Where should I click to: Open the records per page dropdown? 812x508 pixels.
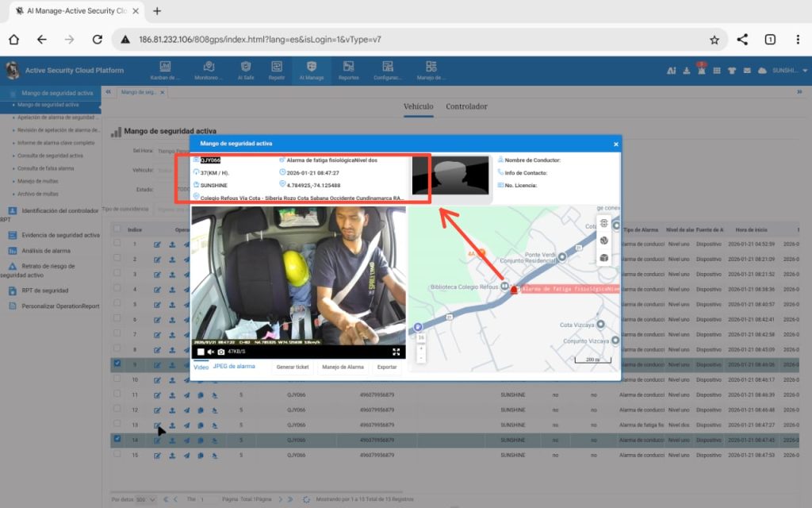pyautogui.click(x=146, y=499)
